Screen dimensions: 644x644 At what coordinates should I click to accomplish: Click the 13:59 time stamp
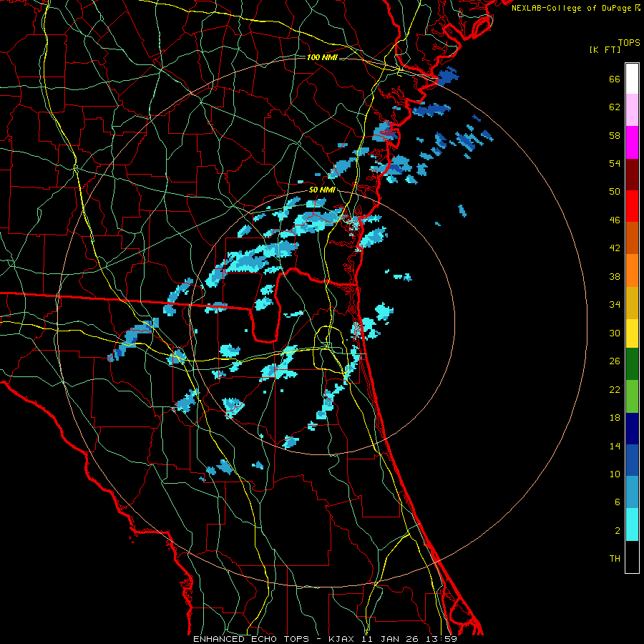coord(440,639)
